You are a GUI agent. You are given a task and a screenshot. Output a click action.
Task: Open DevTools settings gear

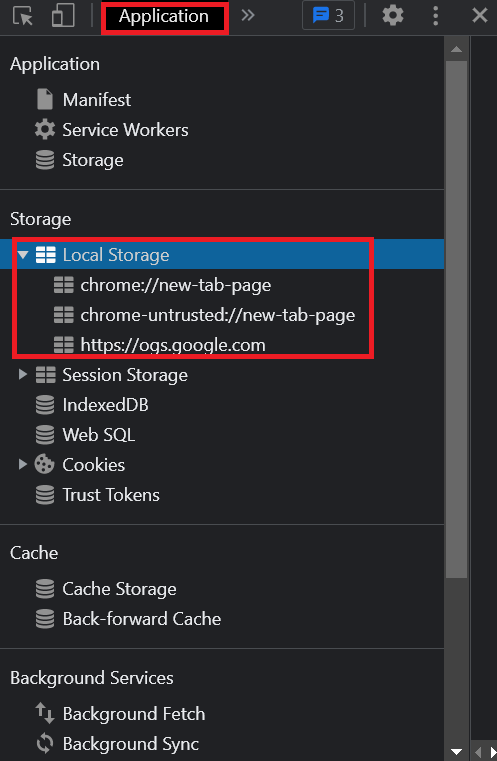pyautogui.click(x=393, y=16)
